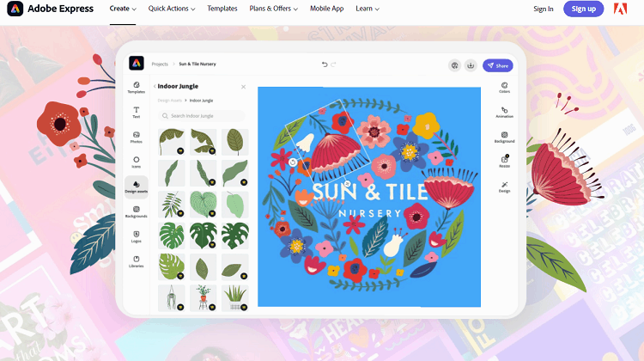Image resolution: width=644 pixels, height=361 pixels.
Task: Click the red Adobe logo at top right
Action: pos(620,9)
